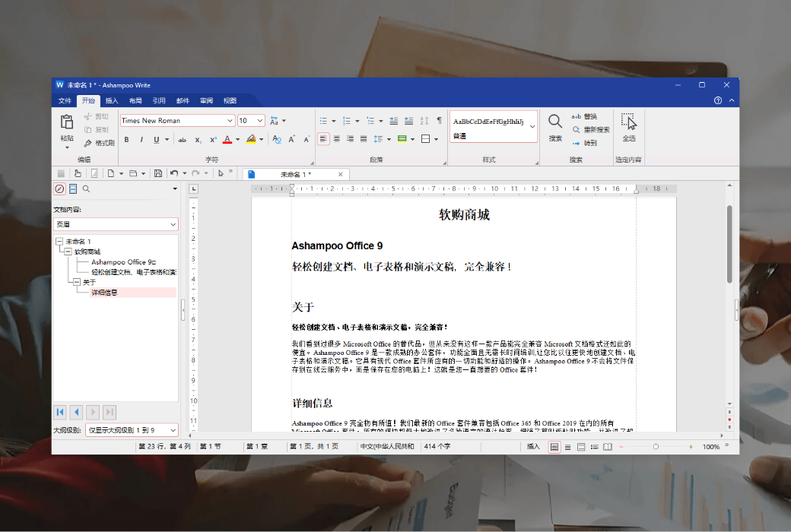Image resolution: width=791 pixels, height=532 pixels.
Task: Open the 页眉 document content dropdown
Action: click(x=116, y=224)
